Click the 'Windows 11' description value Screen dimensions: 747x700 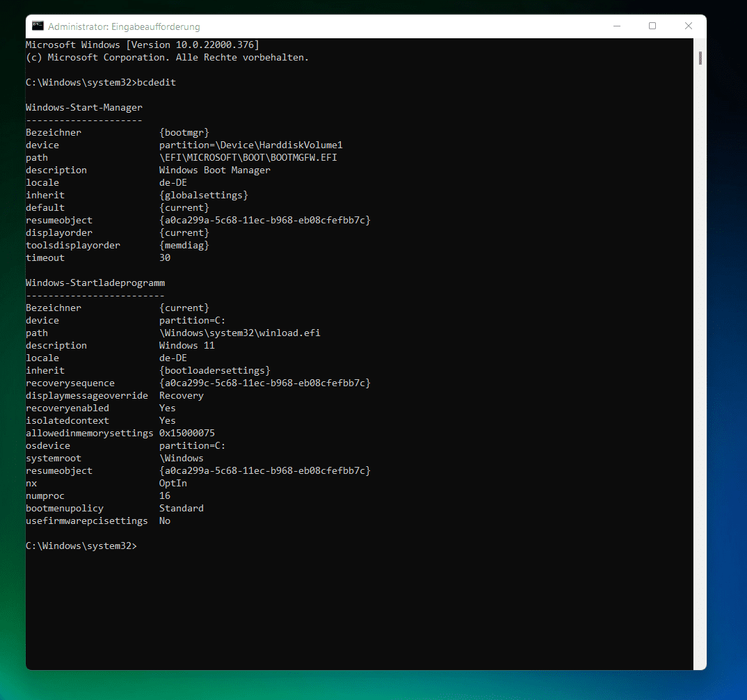[186, 345]
